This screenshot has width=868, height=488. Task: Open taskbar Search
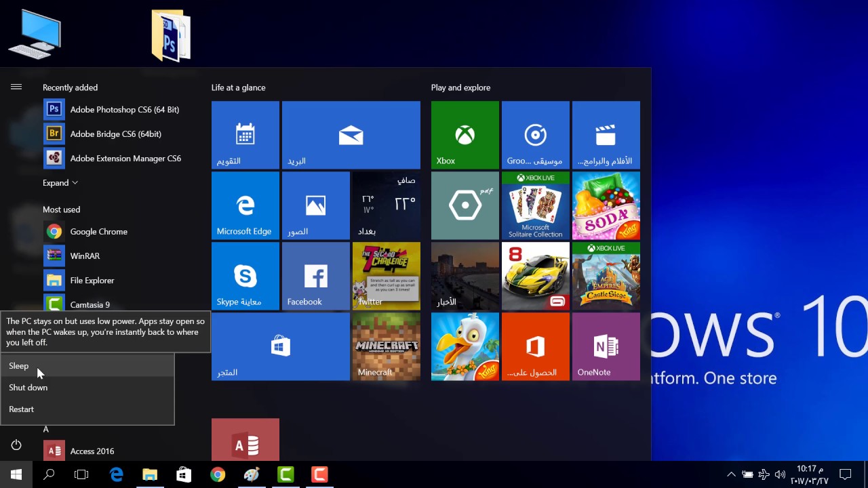[49, 474]
